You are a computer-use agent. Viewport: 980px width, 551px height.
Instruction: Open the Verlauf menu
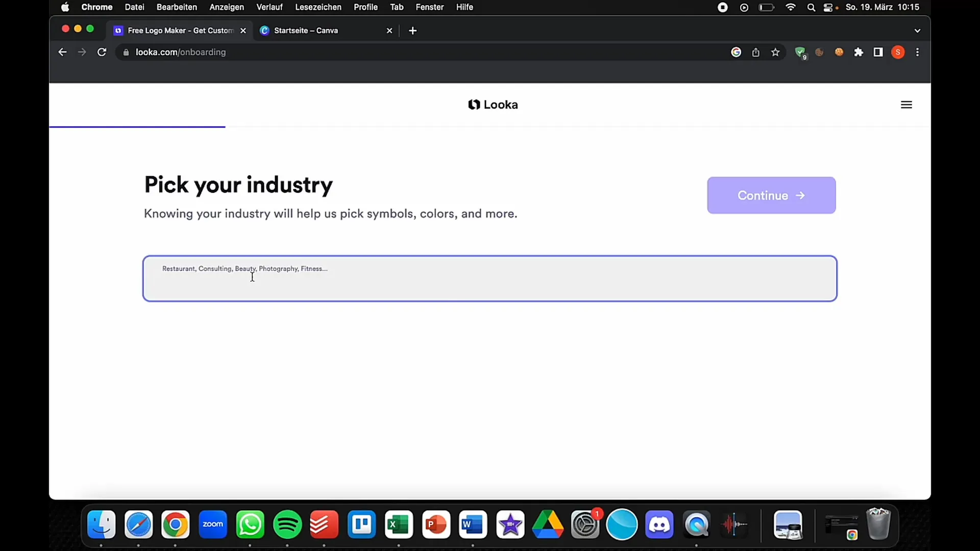(x=269, y=7)
